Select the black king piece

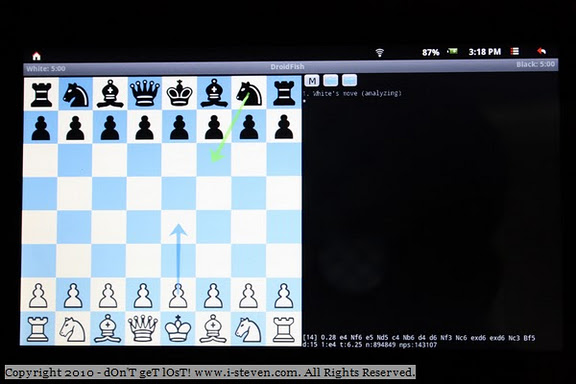pos(179,93)
